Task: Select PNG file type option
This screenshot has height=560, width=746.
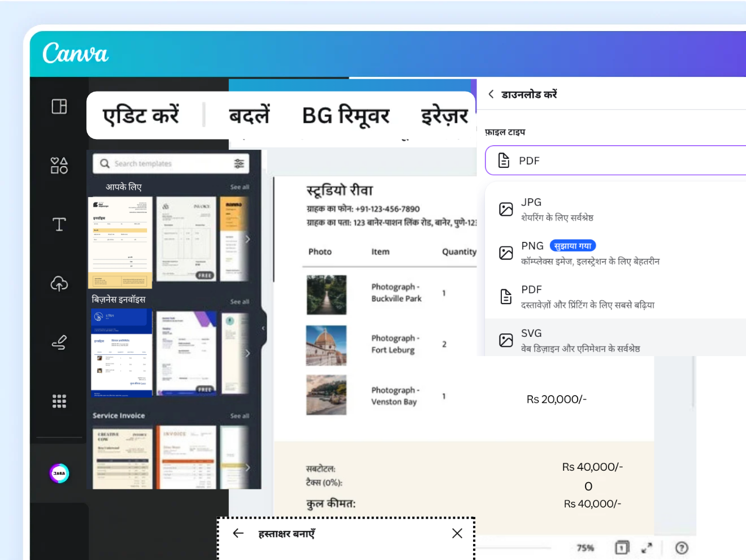Action: coord(615,253)
